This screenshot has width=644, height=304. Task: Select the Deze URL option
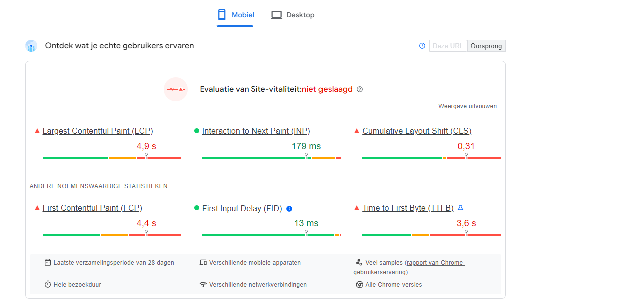[448, 45]
